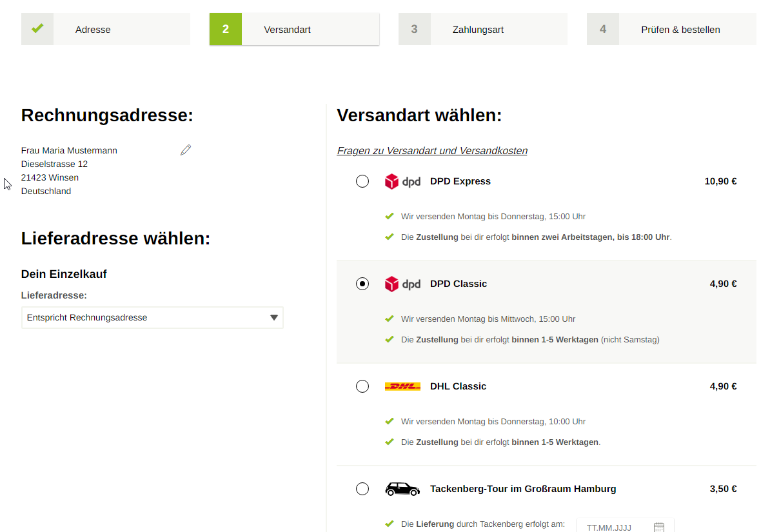Click step number 3 badge
This screenshot has height=532, width=770.
click(x=415, y=29)
